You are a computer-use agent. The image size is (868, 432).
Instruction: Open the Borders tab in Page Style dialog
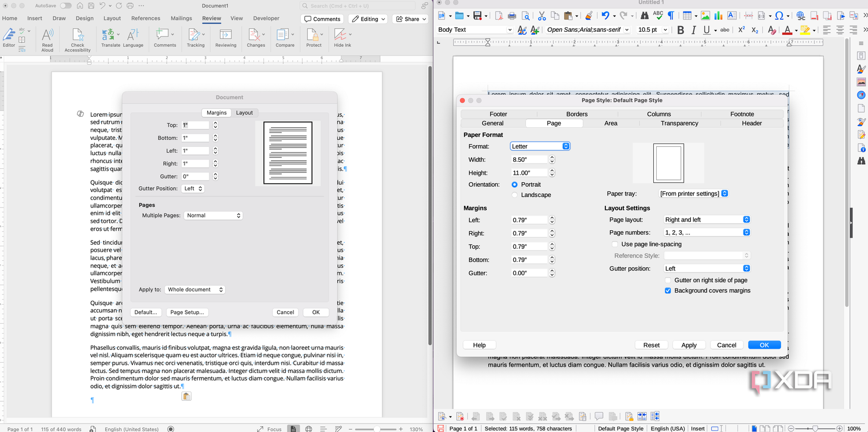click(x=577, y=114)
